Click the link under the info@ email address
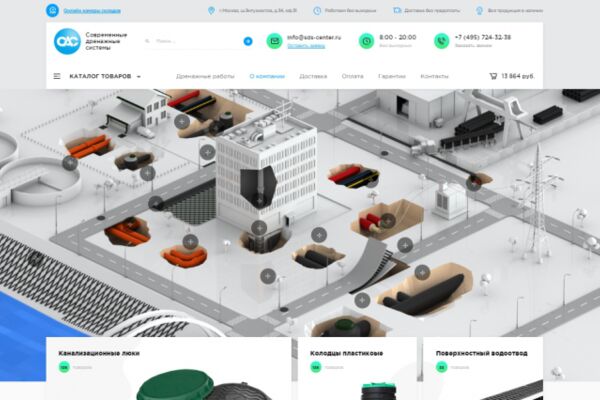This screenshot has height=400, width=600. tap(306, 46)
